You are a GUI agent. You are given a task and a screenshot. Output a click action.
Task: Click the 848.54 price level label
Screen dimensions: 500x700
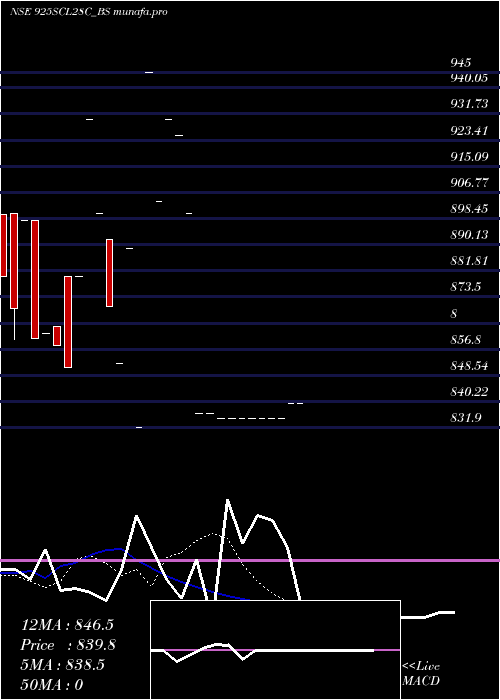coord(469,366)
